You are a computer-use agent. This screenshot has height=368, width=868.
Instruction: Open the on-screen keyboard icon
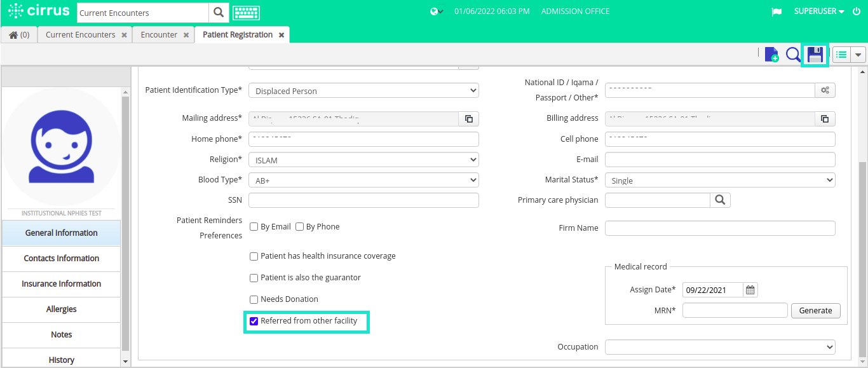(247, 12)
